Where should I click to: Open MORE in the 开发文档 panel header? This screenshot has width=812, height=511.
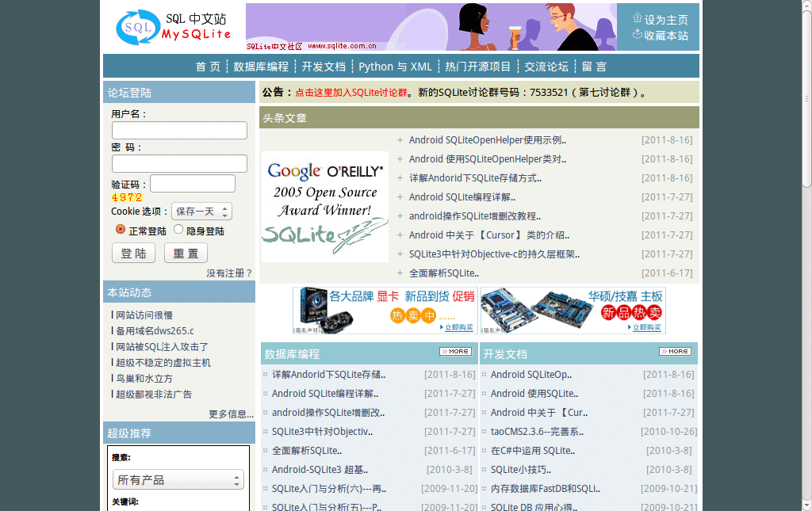pyautogui.click(x=675, y=351)
